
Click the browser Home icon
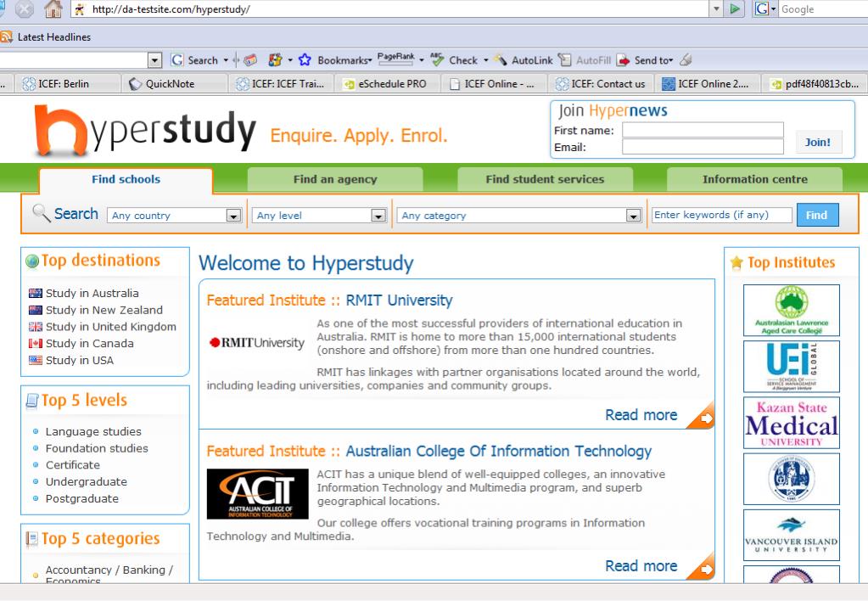click(53, 8)
